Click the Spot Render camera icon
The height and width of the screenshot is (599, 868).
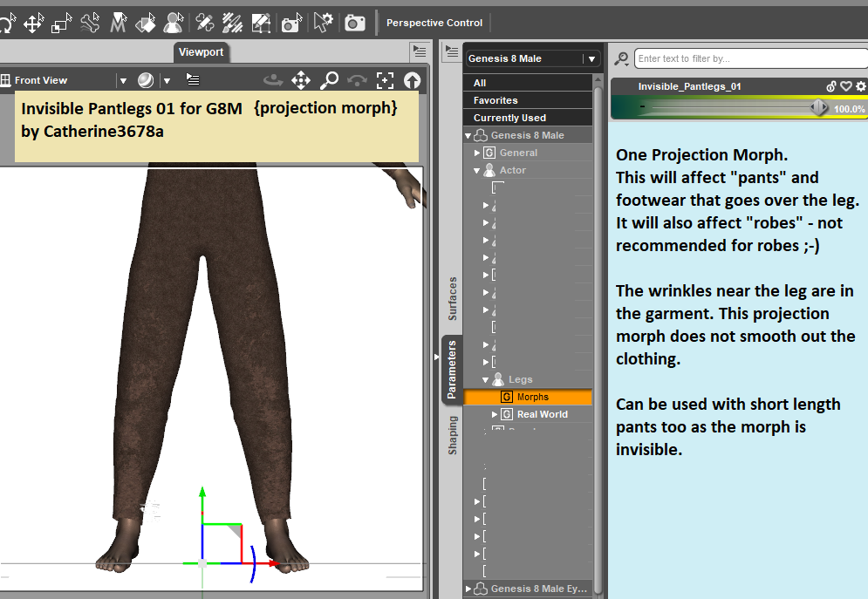click(x=291, y=24)
